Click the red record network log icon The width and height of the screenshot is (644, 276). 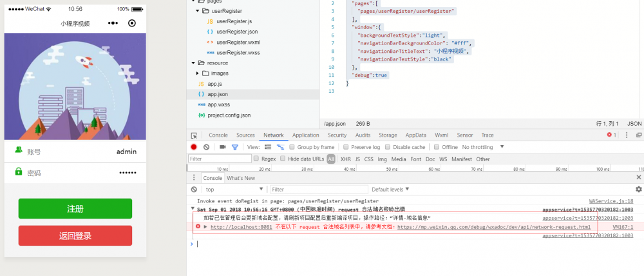pos(194,147)
